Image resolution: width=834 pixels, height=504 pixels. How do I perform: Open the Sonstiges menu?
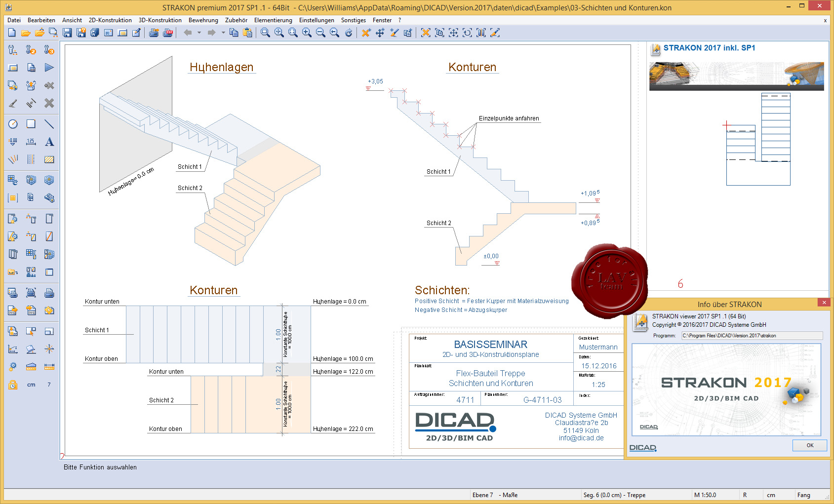point(354,20)
